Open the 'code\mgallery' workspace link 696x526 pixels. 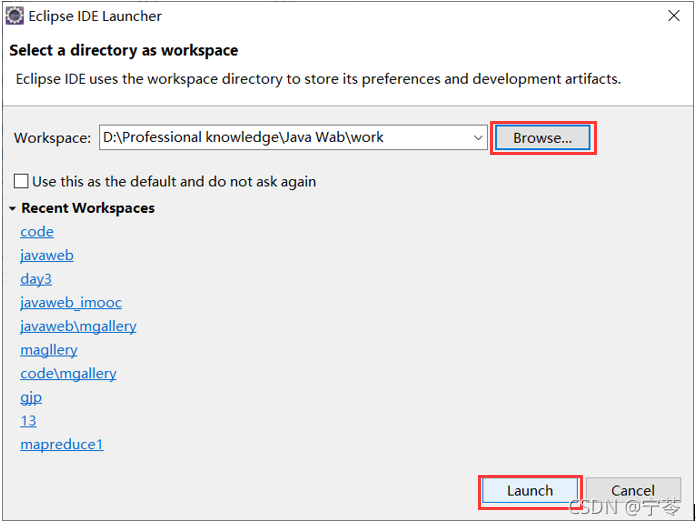tap(68, 374)
